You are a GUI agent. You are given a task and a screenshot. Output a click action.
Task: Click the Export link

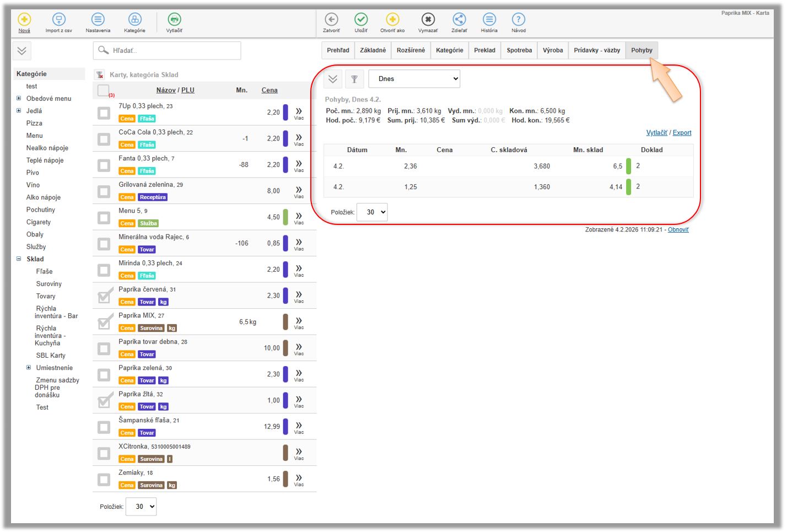[682, 133]
